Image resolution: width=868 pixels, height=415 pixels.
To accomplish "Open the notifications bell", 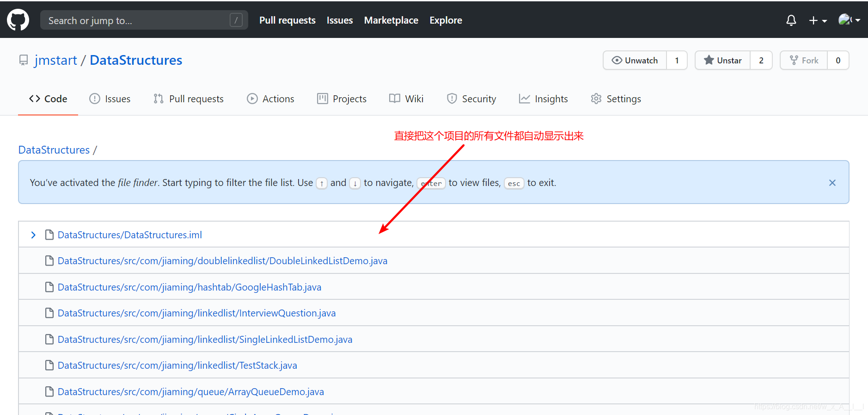I will (x=791, y=20).
